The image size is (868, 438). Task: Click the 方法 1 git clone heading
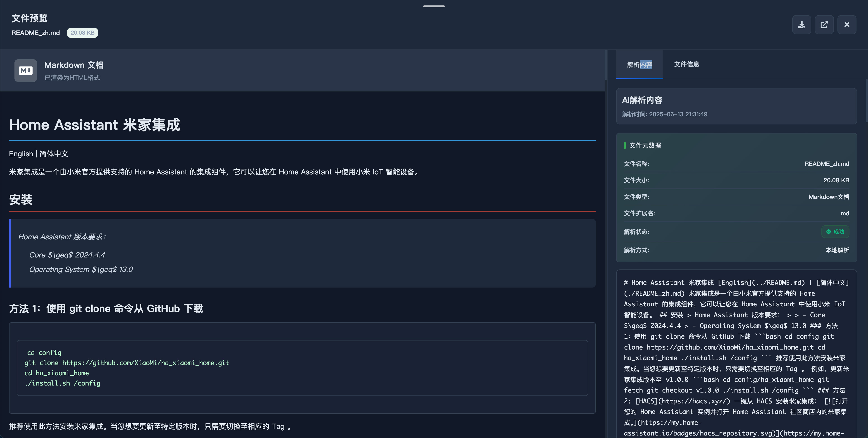click(106, 308)
